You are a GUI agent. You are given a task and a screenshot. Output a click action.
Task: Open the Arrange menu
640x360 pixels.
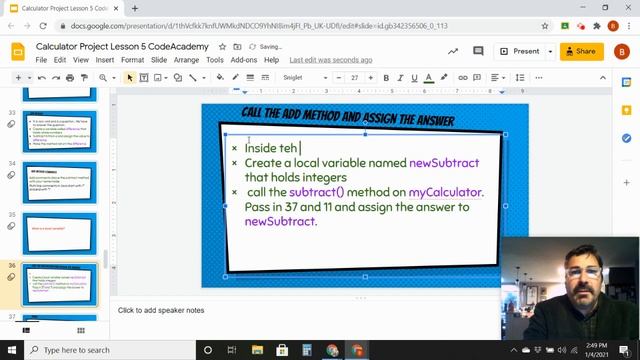coord(187,60)
